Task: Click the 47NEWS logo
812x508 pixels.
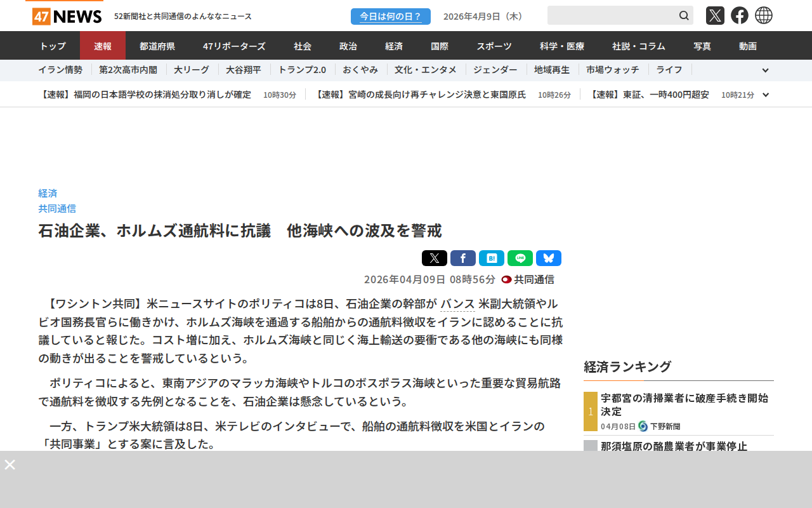Action: [67, 16]
